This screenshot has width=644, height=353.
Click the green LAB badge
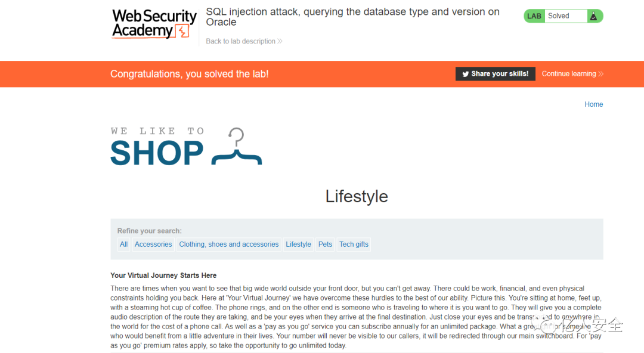[534, 16]
